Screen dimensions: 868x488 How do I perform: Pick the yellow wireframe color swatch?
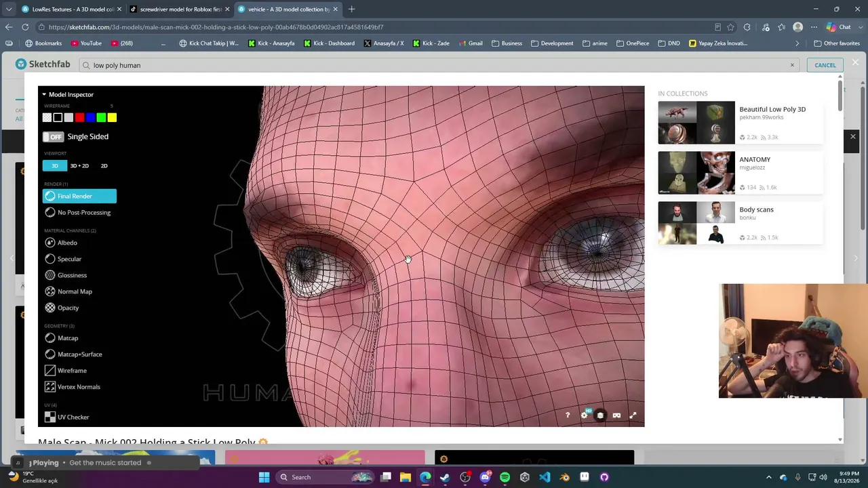[112, 118]
